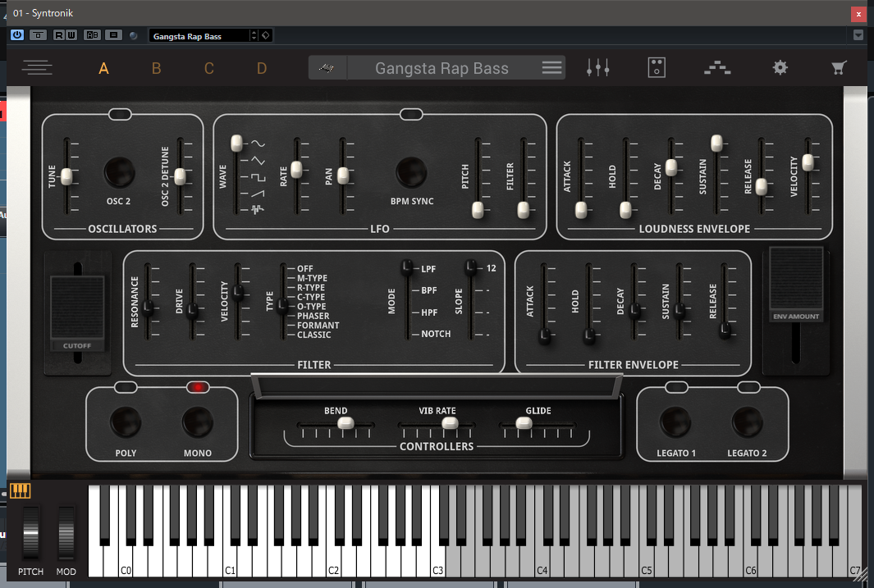The width and height of the screenshot is (874, 588).
Task: Select part C tab
Action: pyautogui.click(x=209, y=69)
